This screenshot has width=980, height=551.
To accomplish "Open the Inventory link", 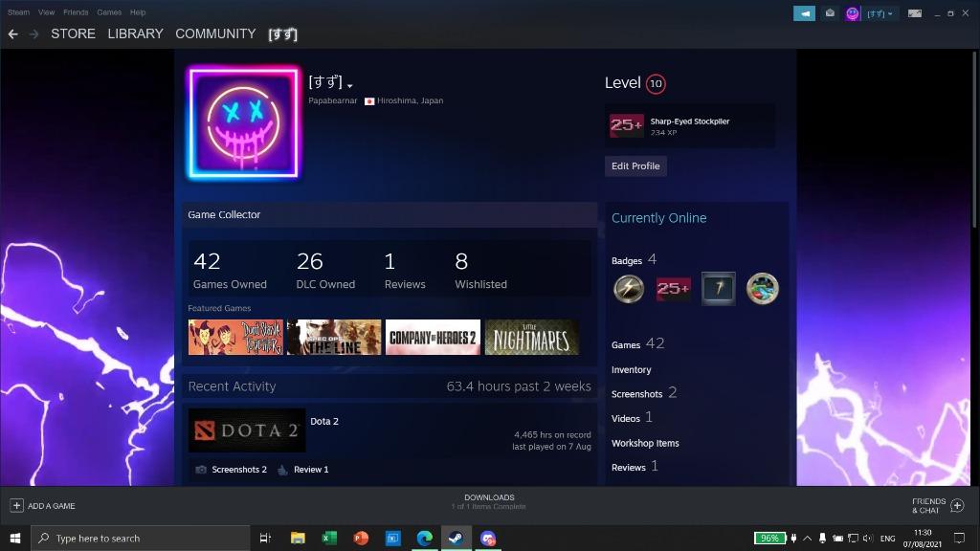I will point(631,370).
